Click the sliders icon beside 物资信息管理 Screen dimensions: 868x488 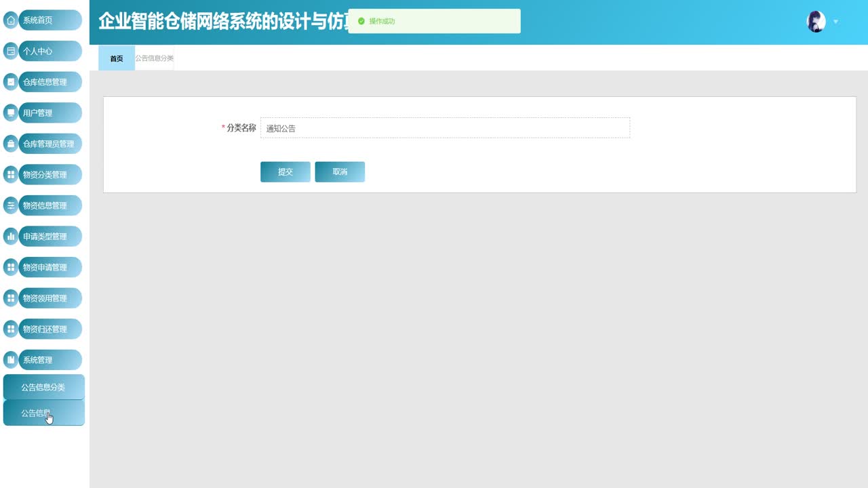[x=11, y=205]
